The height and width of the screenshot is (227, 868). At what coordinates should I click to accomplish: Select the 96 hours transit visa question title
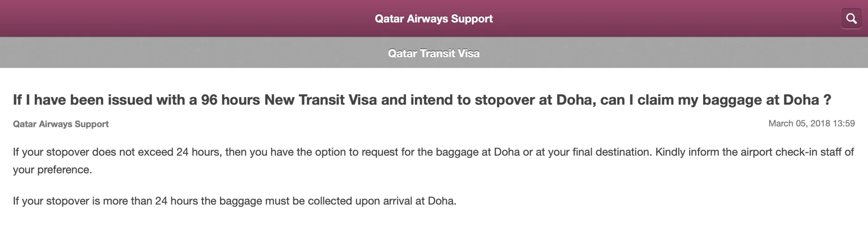coord(422,100)
